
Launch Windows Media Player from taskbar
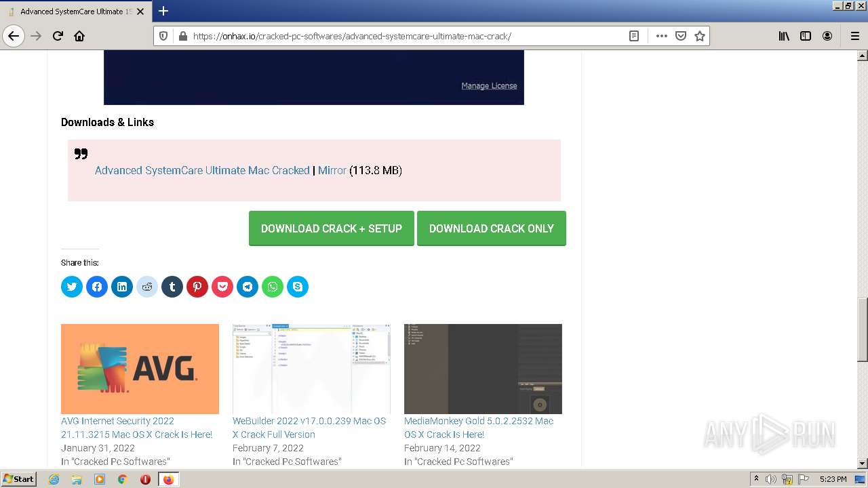click(100, 479)
